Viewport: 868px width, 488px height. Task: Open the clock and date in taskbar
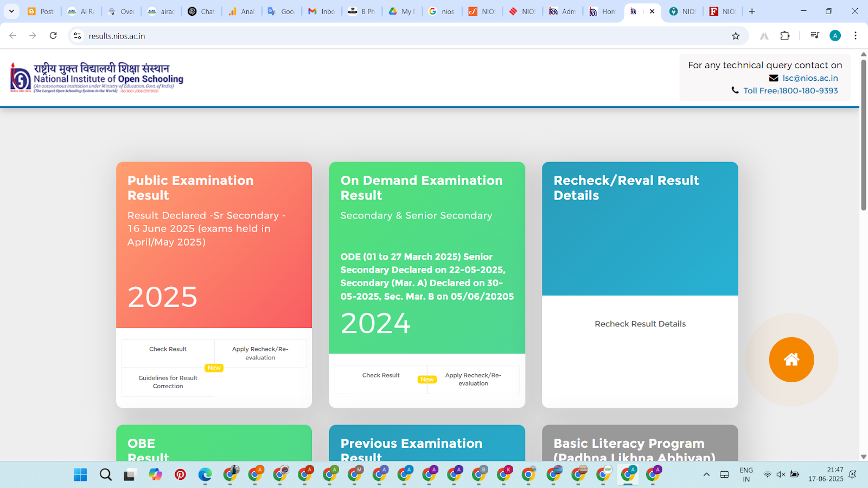click(x=826, y=475)
